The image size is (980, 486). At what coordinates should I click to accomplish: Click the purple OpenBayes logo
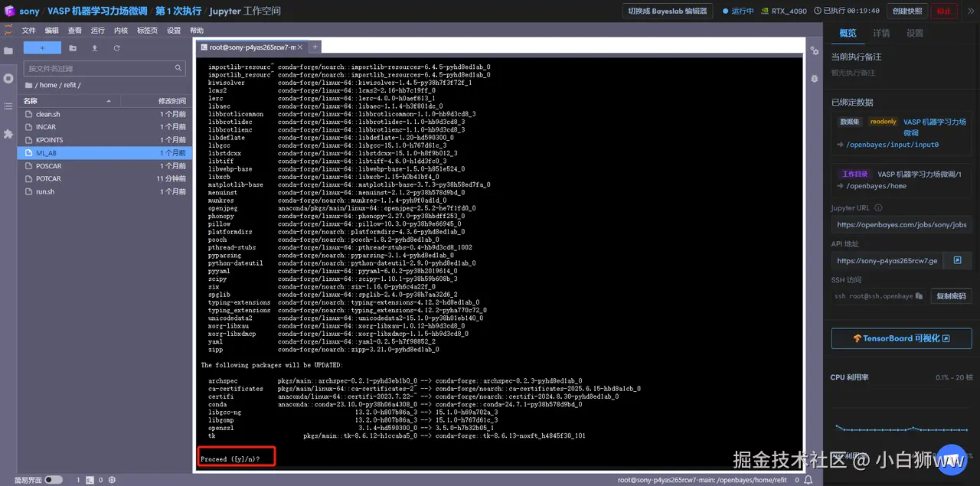coord(9,11)
